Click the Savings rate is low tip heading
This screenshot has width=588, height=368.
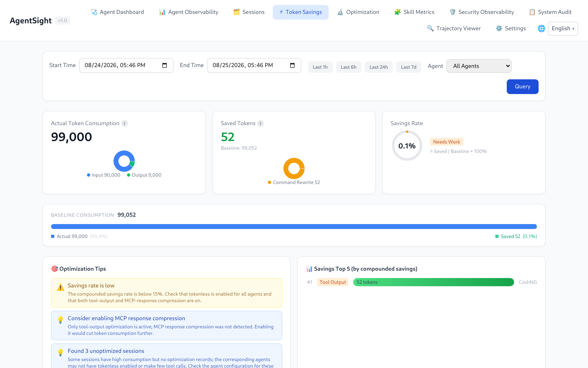click(x=91, y=285)
